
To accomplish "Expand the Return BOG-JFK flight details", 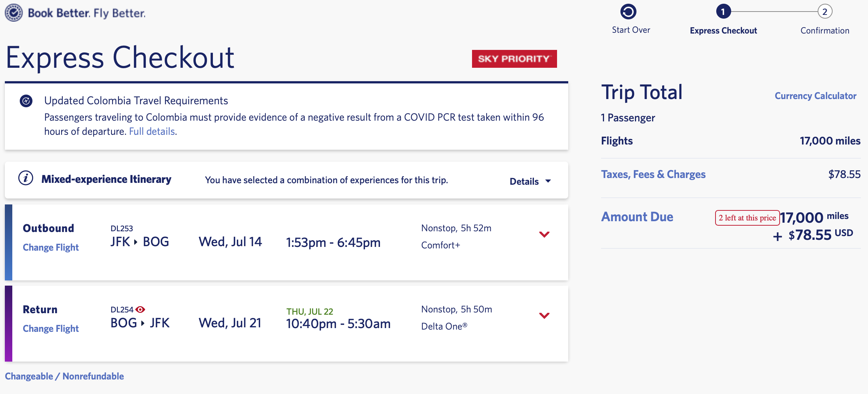I will 545,315.
